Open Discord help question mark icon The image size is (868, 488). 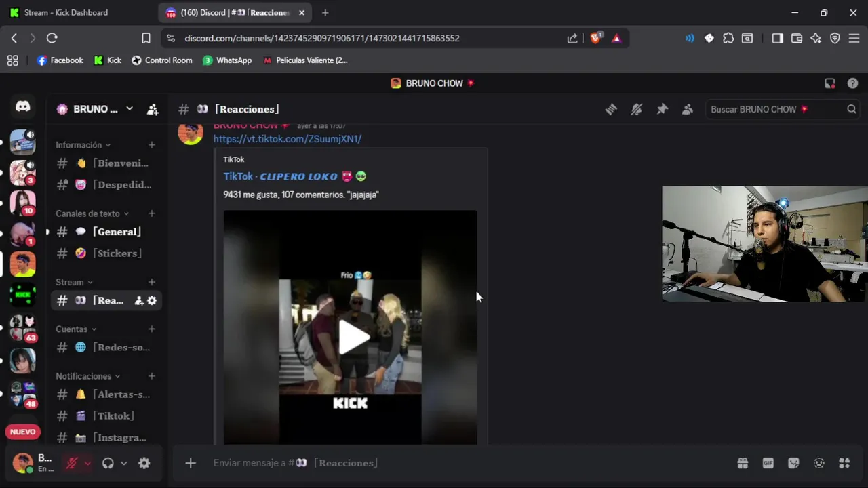pyautogui.click(x=852, y=83)
